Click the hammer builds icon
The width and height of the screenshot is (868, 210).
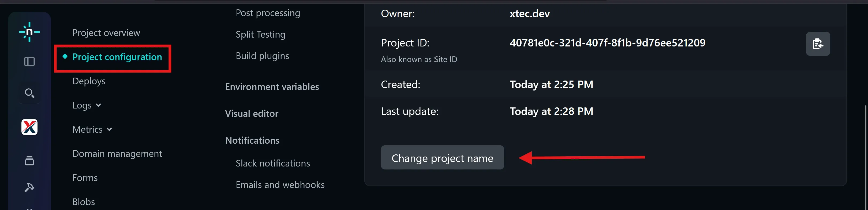click(x=29, y=187)
